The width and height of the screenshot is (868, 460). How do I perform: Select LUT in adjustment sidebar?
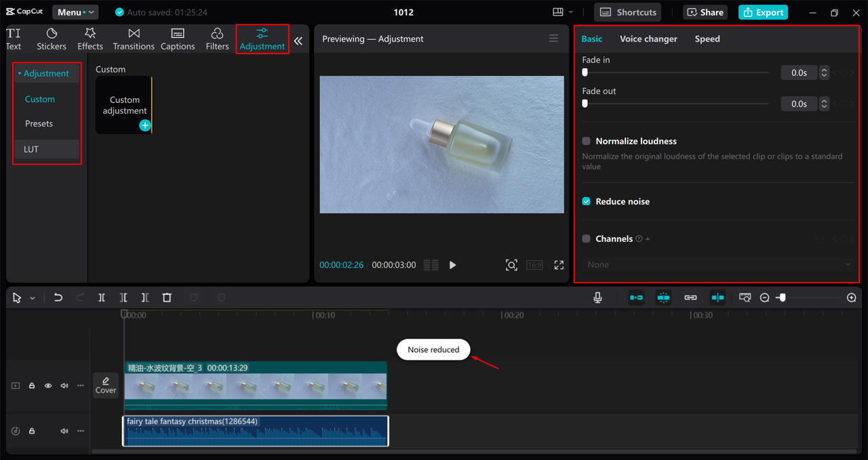pyautogui.click(x=47, y=149)
